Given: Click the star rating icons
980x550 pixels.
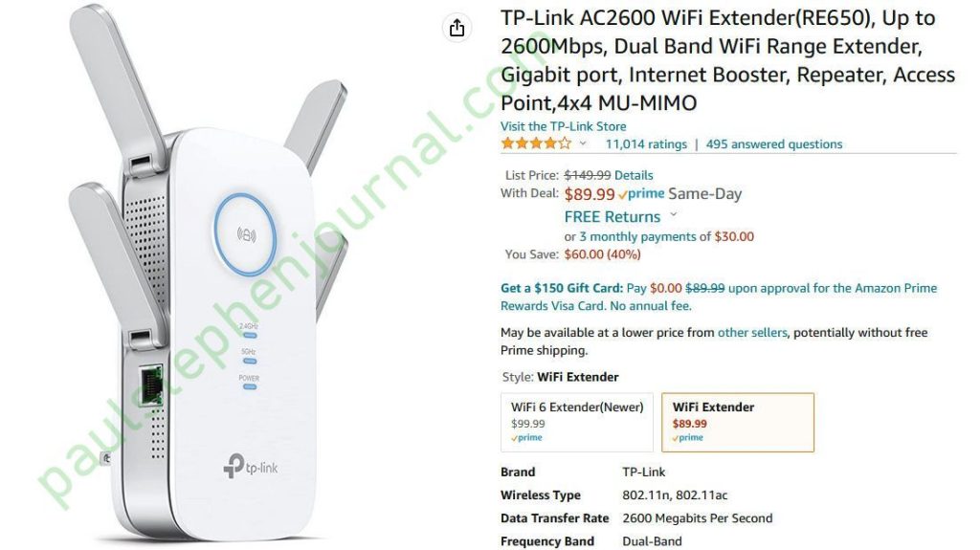Looking at the screenshot, I should [x=536, y=143].
